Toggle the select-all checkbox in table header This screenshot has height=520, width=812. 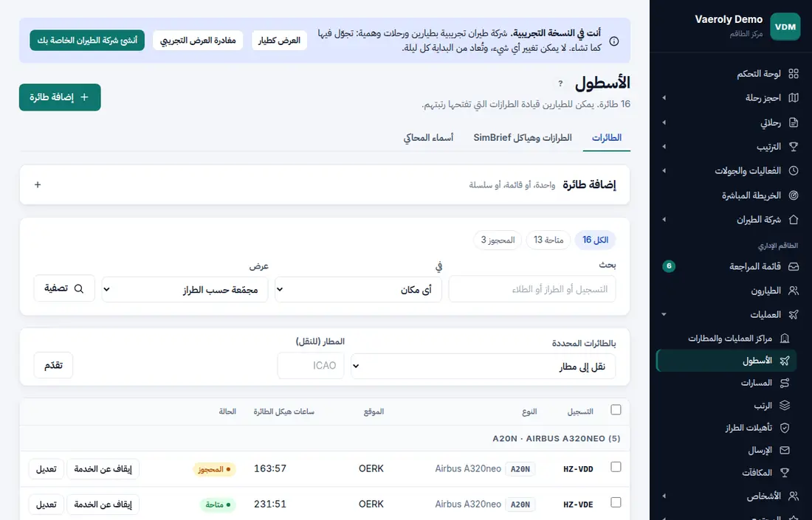click(x=615, y=410)
